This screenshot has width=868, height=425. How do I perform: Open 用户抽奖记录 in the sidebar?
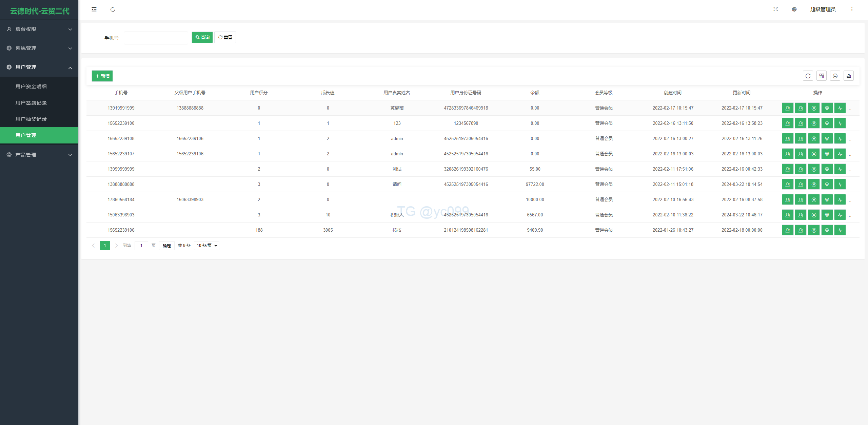click(x=31, y=119)
